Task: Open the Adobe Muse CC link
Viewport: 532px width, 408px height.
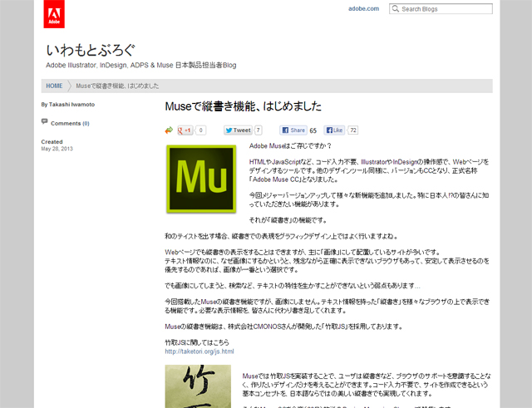Action: tap(275, 179)
